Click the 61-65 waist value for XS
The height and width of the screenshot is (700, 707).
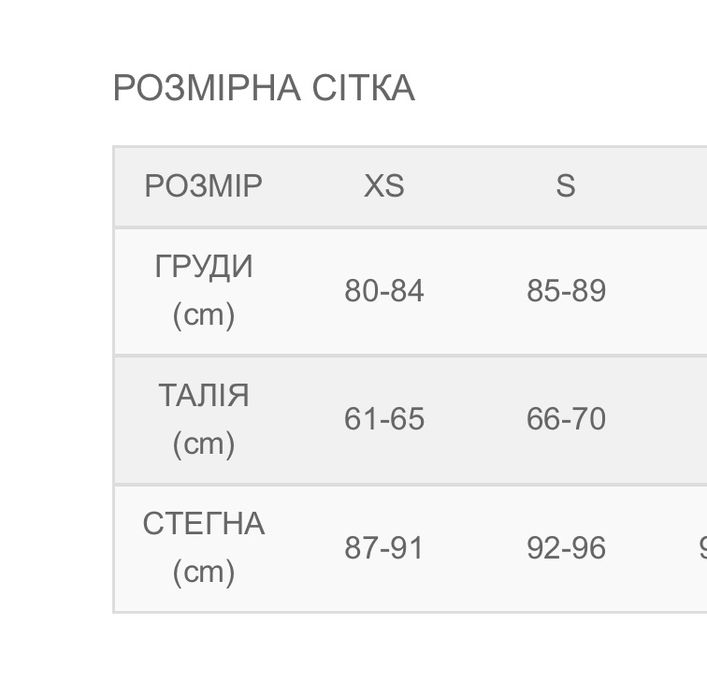tap(384, 419)
